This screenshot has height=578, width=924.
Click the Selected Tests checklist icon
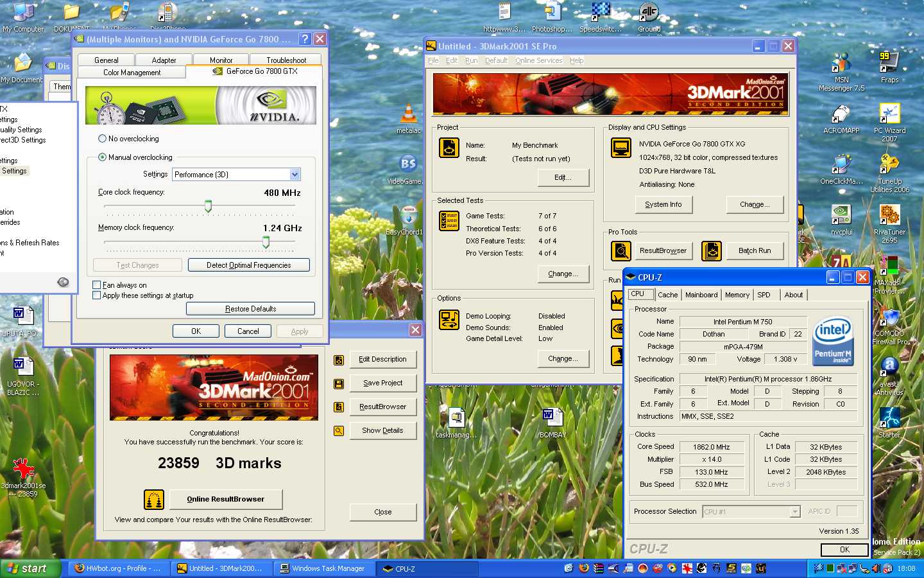[449, 221]
